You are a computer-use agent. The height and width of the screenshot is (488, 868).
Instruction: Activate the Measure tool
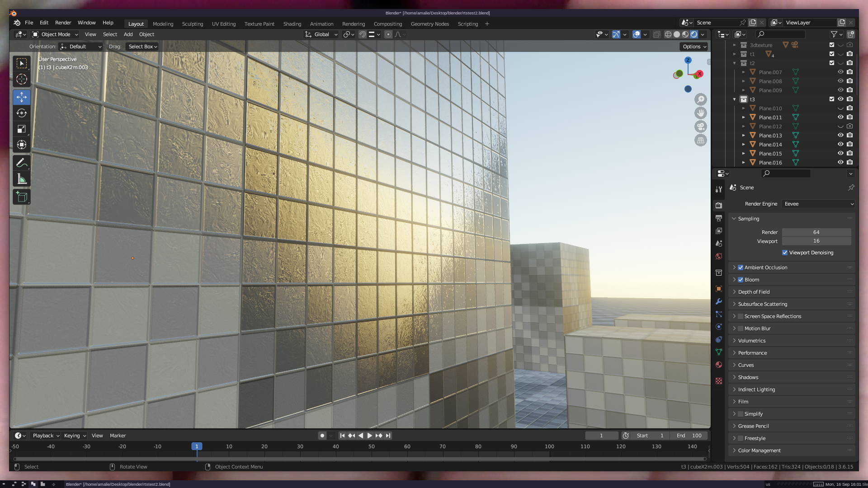[x=21, y=179]
